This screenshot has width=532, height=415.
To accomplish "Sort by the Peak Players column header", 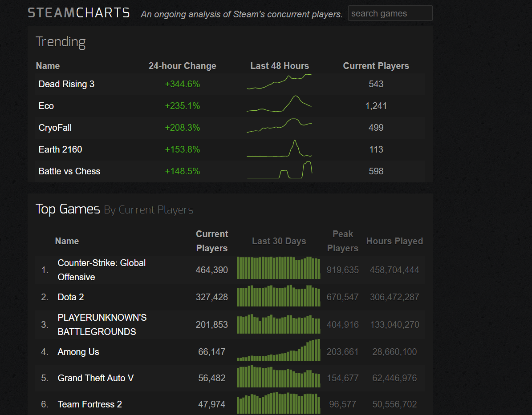I will (342, 241).
